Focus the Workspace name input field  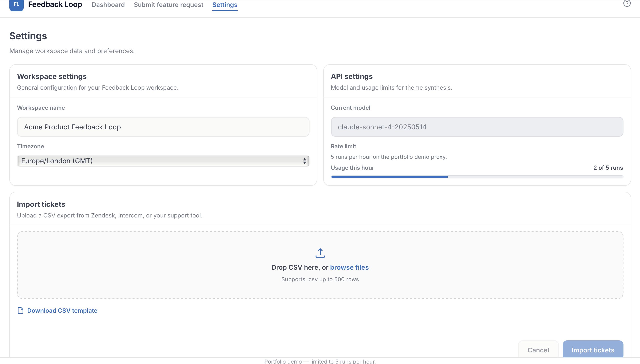163,127
